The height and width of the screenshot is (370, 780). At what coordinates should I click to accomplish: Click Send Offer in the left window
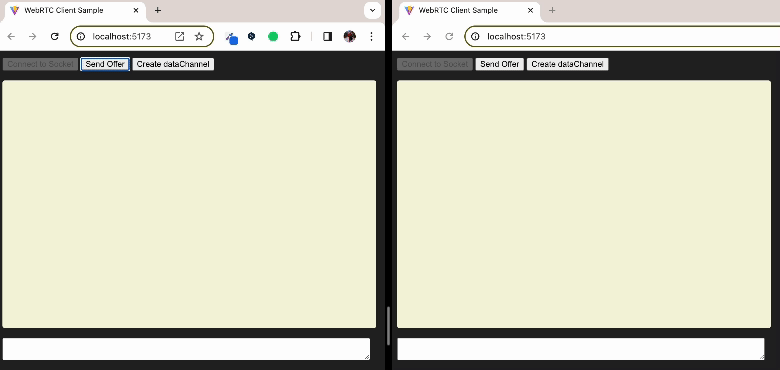click(105, 64)
